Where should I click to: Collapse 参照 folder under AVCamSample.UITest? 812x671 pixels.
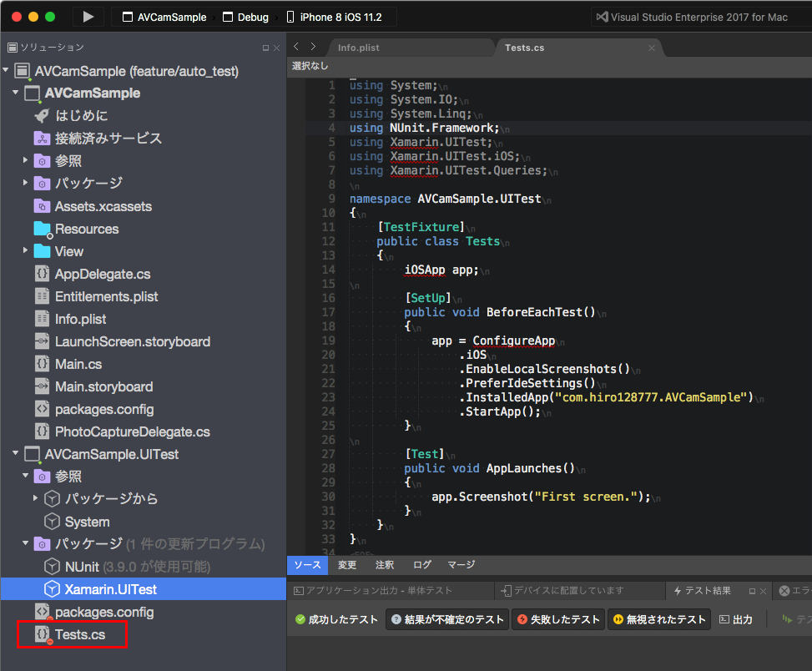pyautogui.click(x=25, y=475)
